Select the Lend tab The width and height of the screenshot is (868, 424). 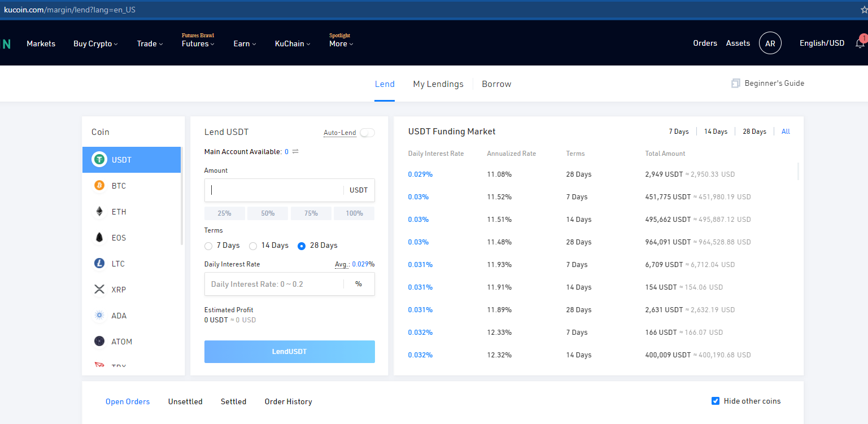click(385, 84)
